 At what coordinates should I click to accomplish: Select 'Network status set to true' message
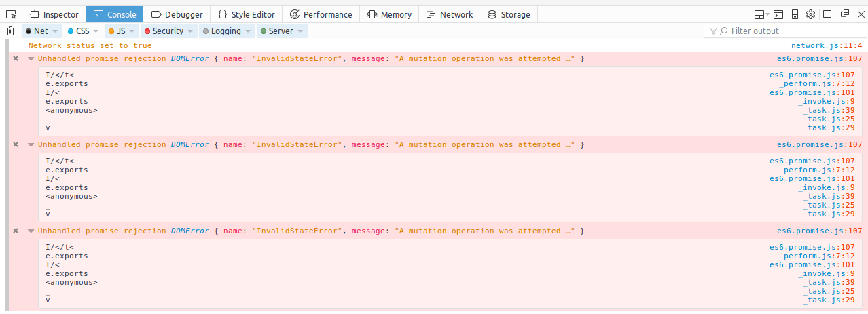pos(90,46)
